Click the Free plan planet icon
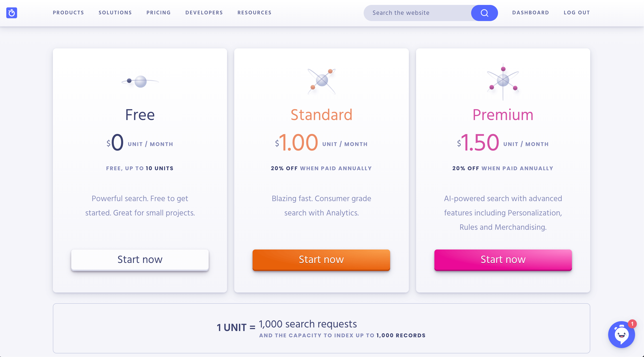644x357 pixels. pyautogui.click(x=140, y=81)
